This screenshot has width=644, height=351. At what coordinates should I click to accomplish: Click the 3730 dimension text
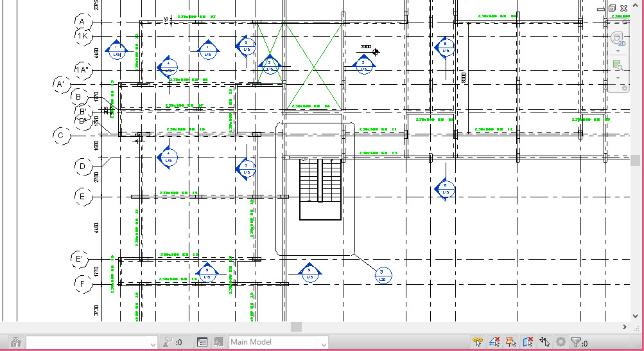[x=96, y=310]
